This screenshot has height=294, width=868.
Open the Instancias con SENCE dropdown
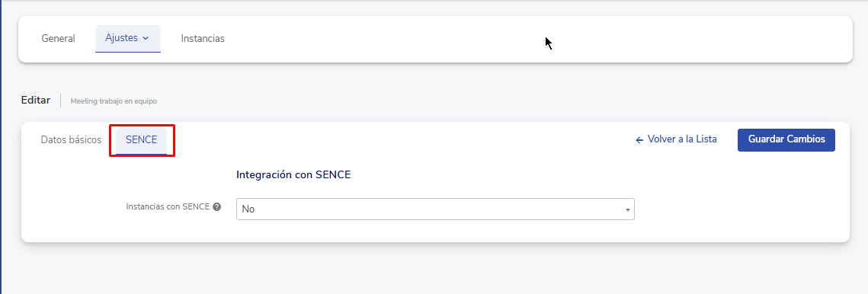435,209
